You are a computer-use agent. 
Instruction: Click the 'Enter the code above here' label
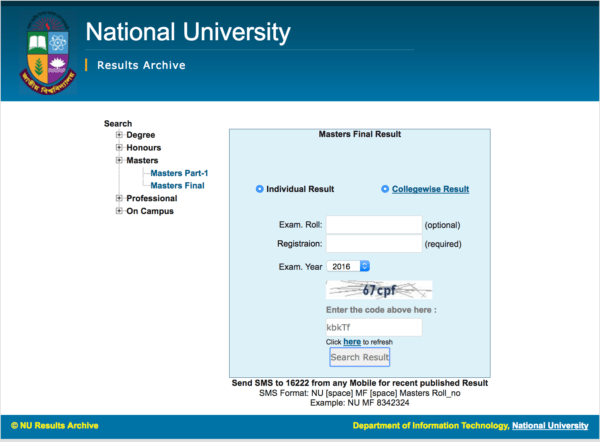pos(381,310)
